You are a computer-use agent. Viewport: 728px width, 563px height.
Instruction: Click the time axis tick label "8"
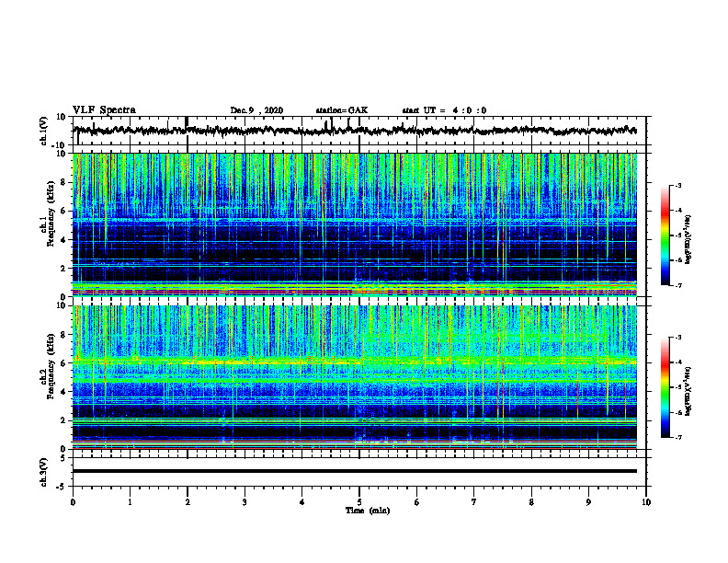[531, 502]
